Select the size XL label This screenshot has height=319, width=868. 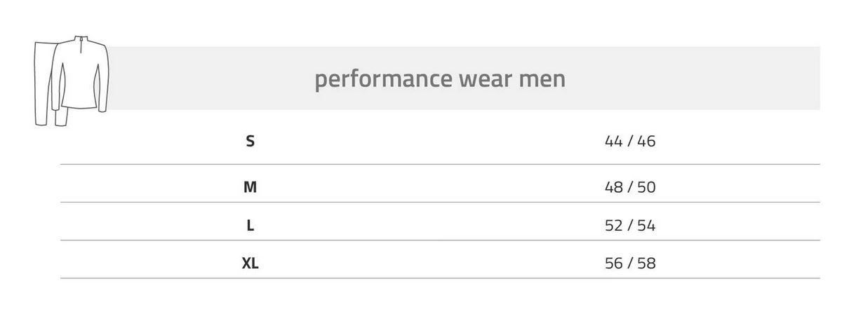pyautogui.click(x=251, y=264)
